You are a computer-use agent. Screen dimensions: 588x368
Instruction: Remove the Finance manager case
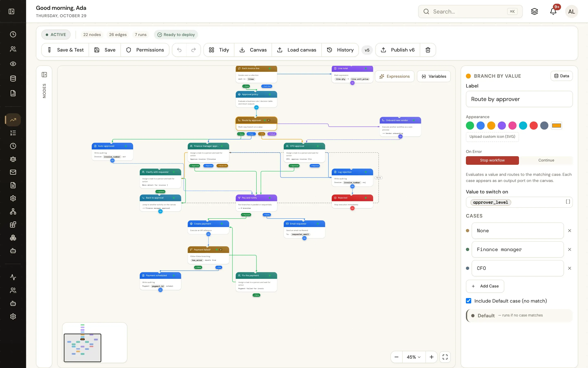click(x=570, y=249)
